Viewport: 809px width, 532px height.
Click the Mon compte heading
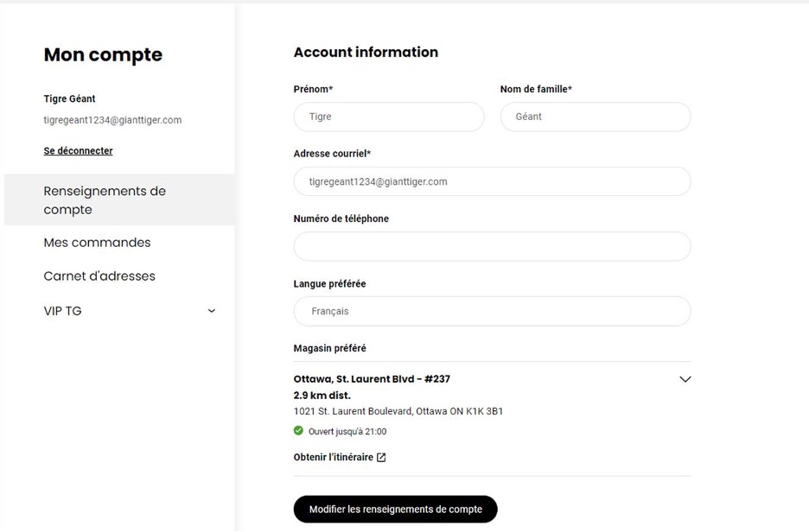[103, 55]
